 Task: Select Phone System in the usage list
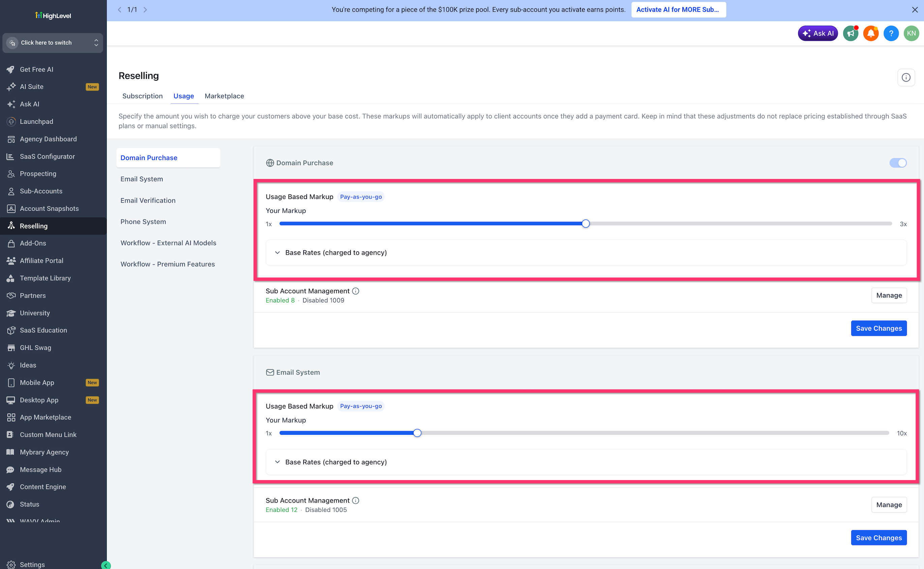143,222
